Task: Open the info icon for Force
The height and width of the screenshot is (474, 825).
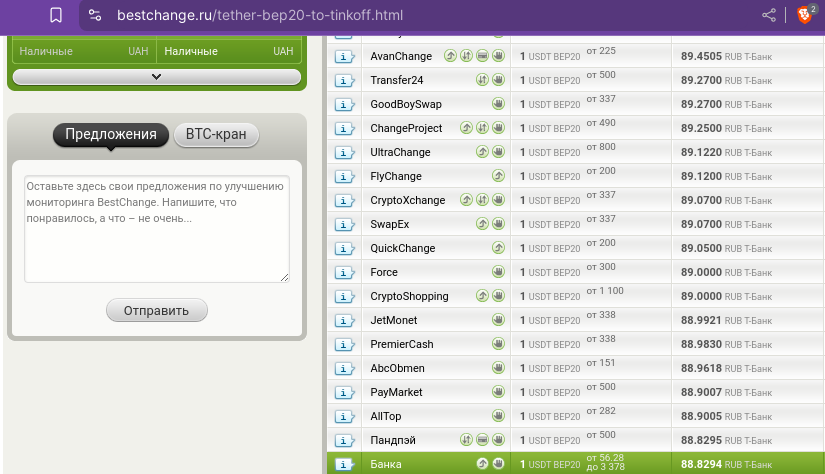Action: click(344, 273)
